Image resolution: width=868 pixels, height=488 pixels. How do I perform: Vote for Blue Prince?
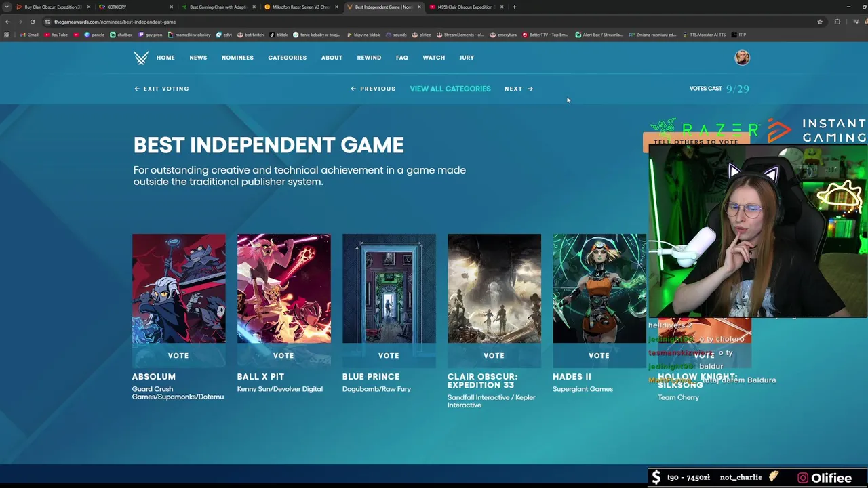389,355
